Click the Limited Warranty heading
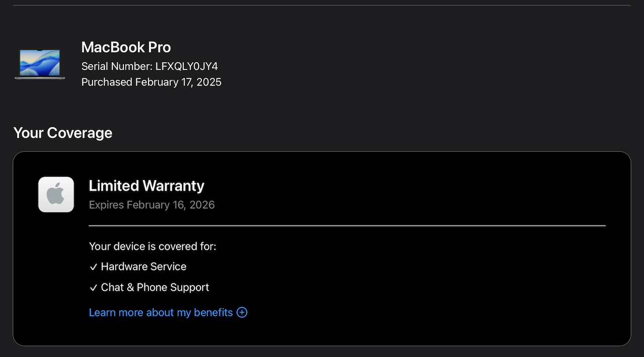This screenshot has width=644, height=357. click(x=146, y=186)
